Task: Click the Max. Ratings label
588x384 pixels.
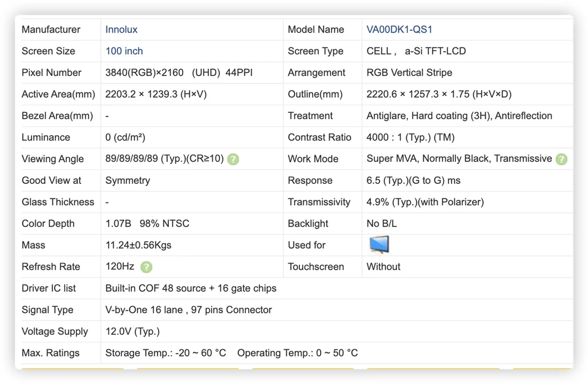Action: pos(51,353)
